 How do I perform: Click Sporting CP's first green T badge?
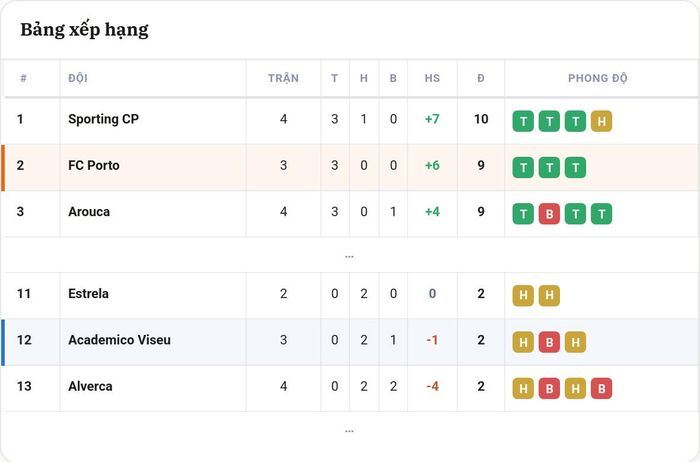pos(523,121)
